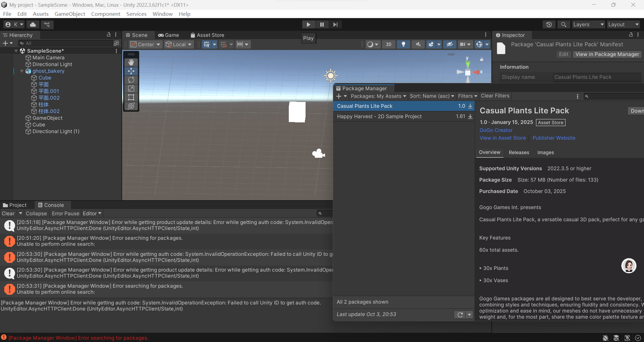Open the GameObject menu
Image resolution: width=644 pixels, height=342 pixels.
[x=70, y=14]
